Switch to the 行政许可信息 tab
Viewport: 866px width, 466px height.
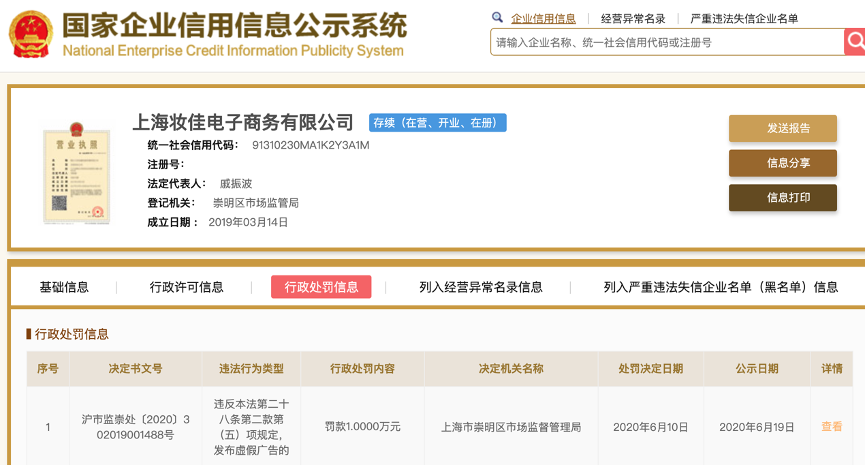click(187, 287)
